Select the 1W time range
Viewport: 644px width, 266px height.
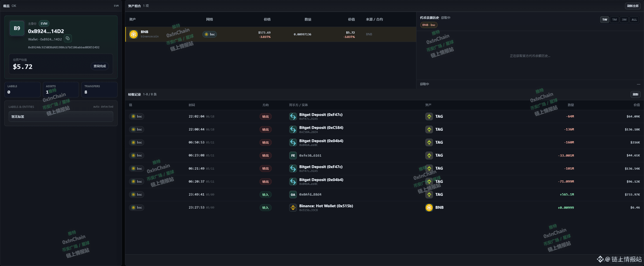click(x=605, y=20)
